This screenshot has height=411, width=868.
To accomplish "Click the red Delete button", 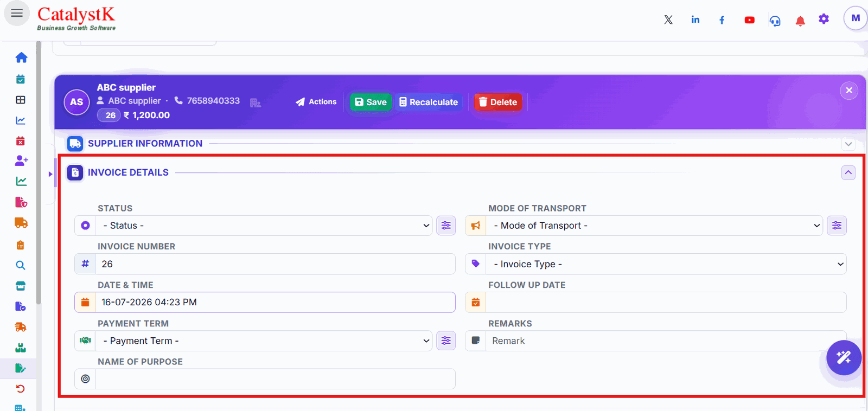I will pyautogui.click(x=498, y=102).
